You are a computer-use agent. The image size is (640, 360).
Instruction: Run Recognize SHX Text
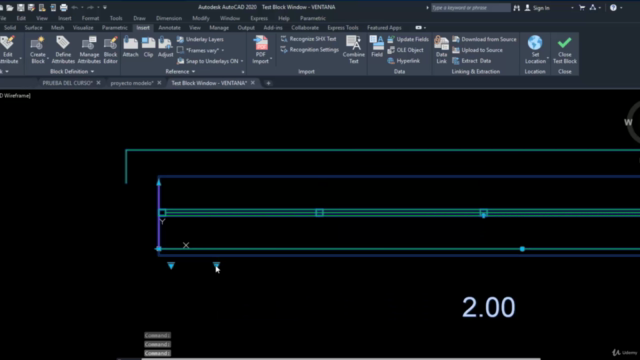click(308, 39)
